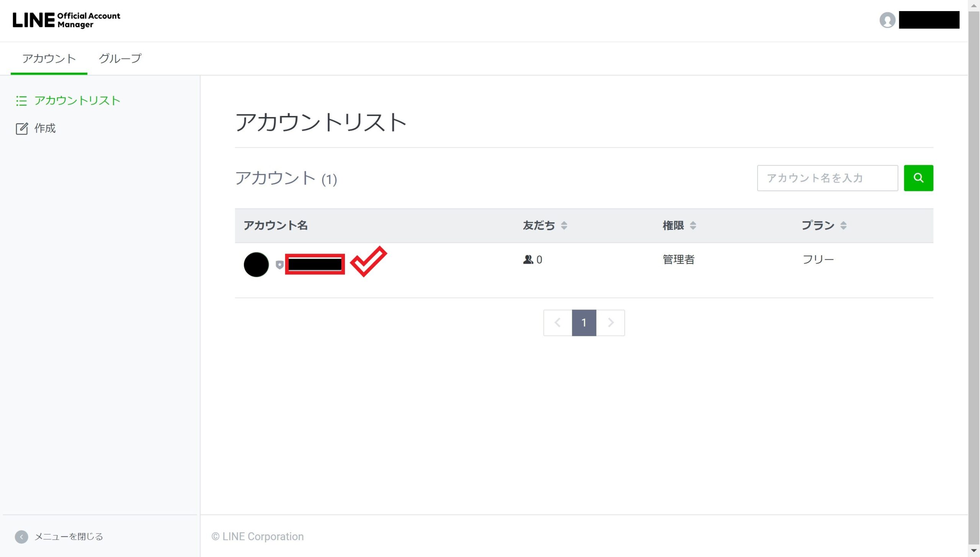Sort the list by プラン column
The image size is (980, 557).
(x=843, y=226)
